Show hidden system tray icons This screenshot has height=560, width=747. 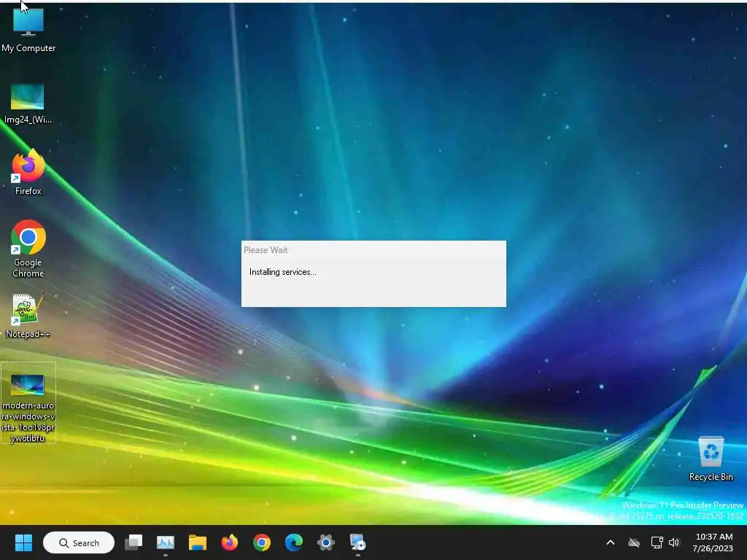[x=611, y=542]
